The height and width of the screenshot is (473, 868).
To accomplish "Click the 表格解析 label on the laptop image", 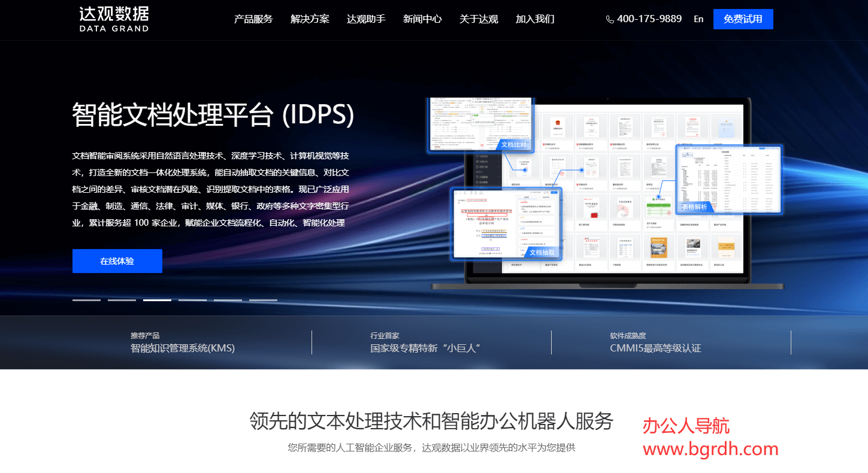I will (x=694, y=207).
